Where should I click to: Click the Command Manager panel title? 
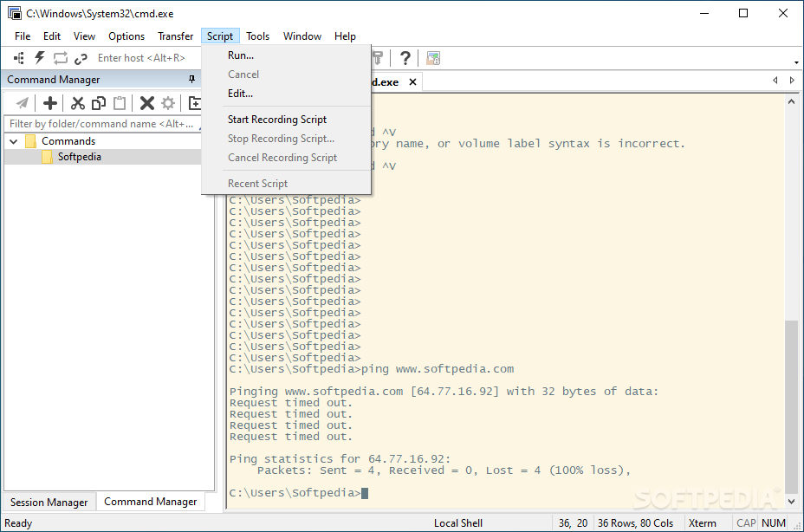[x=54, y=80]
